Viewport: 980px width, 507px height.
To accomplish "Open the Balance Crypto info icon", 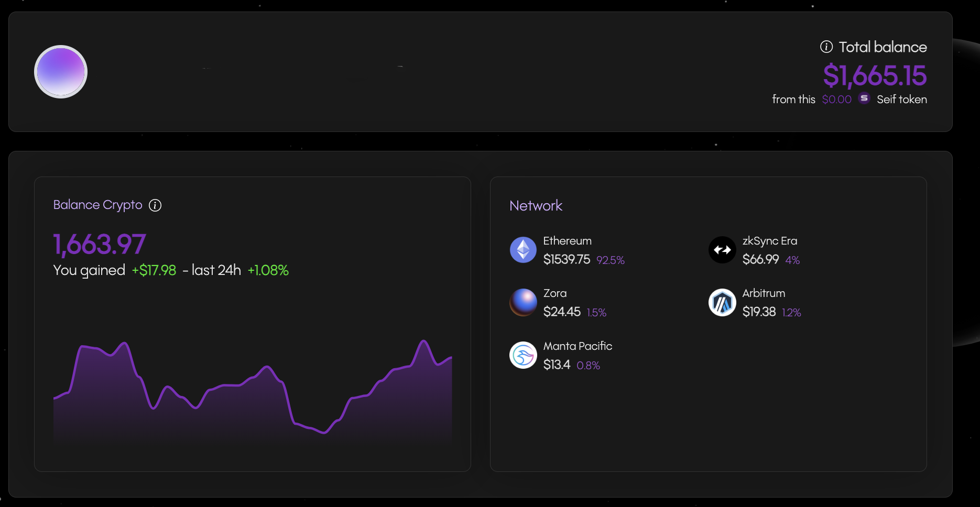I will coord(155,205).
